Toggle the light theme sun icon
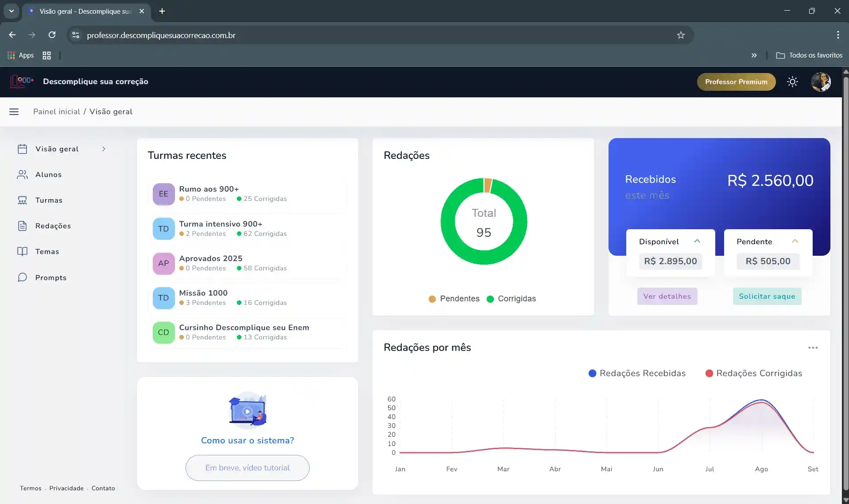 [792, 81]
